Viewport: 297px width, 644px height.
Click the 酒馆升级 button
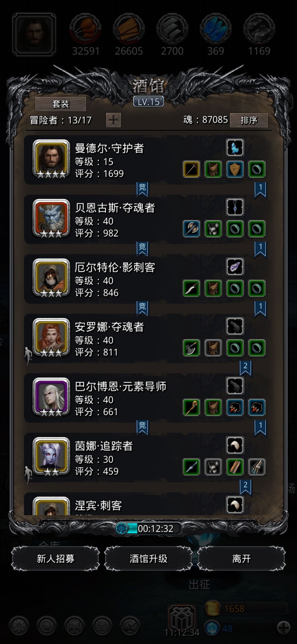point(148,559)
